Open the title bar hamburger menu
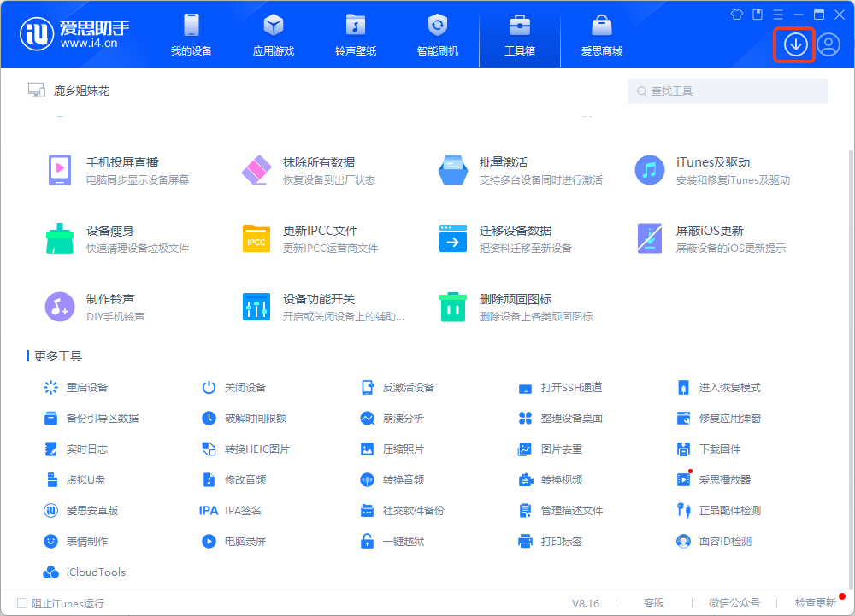855x616 pixels. point(778,15)
